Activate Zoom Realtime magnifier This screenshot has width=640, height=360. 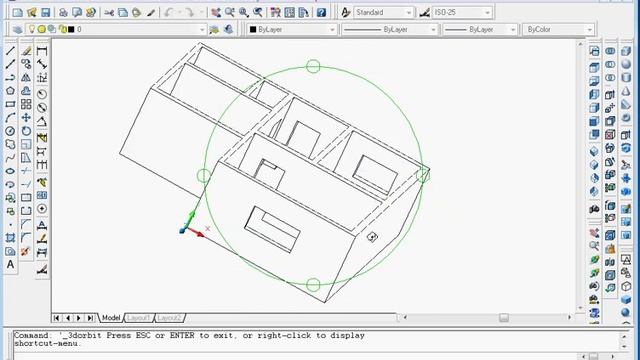(229, 13)
